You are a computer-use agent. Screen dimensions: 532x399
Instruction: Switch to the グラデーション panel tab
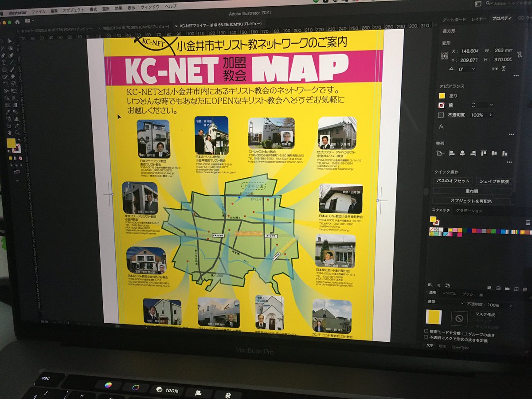[x=469, y=211]
